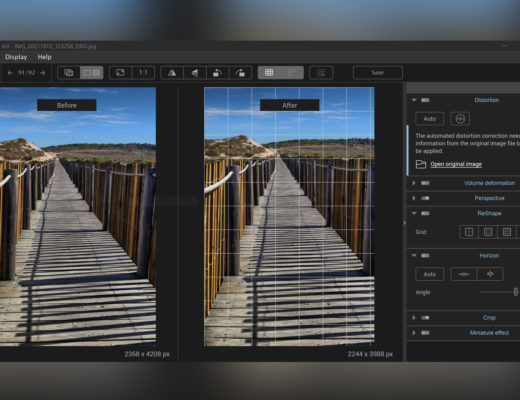Click the Before label
Image resolution: width=520 pixels, height=400 pixels.
click(x=67, y=105)
